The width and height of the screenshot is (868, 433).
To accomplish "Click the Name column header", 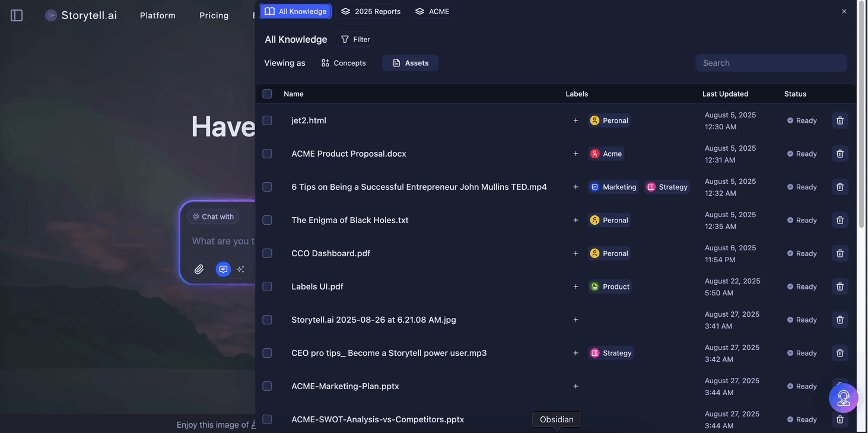I will tap(294, 94).
